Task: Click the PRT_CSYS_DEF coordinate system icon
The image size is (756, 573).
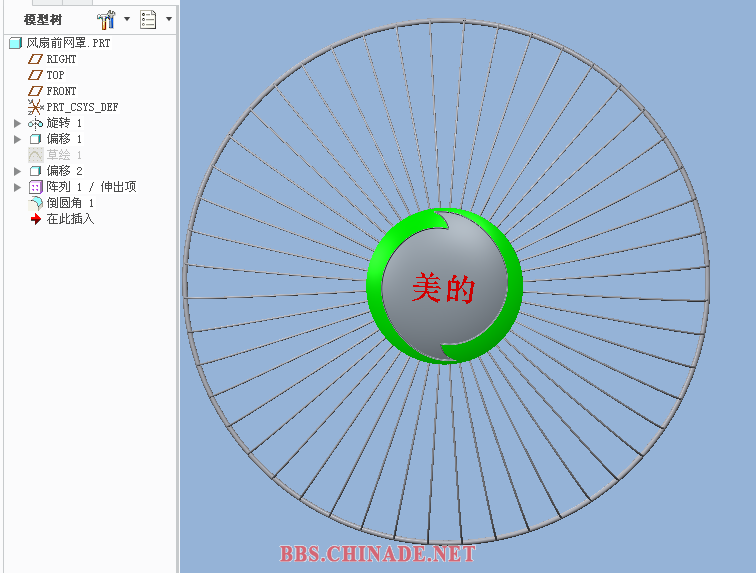Action: pyautogui.click(x=35, y=107)
